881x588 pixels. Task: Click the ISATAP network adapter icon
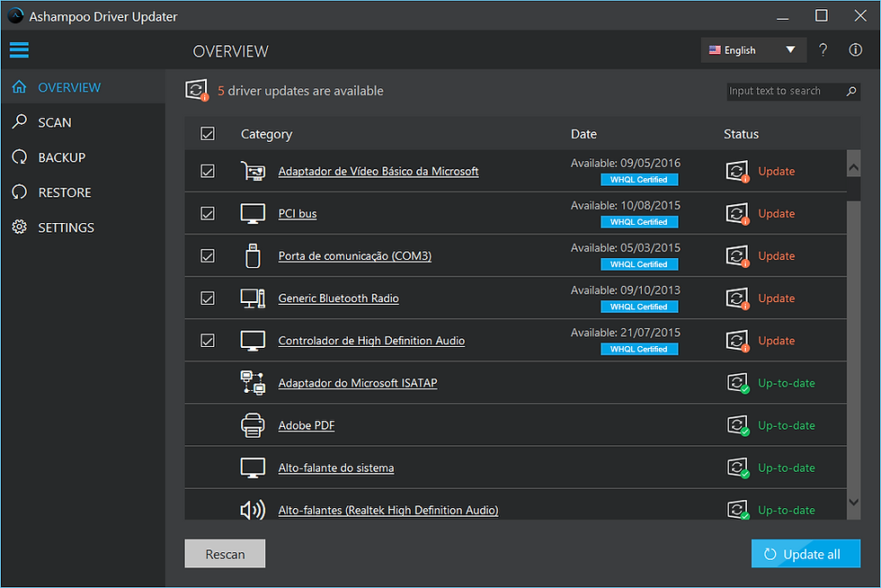pos(253,383)
